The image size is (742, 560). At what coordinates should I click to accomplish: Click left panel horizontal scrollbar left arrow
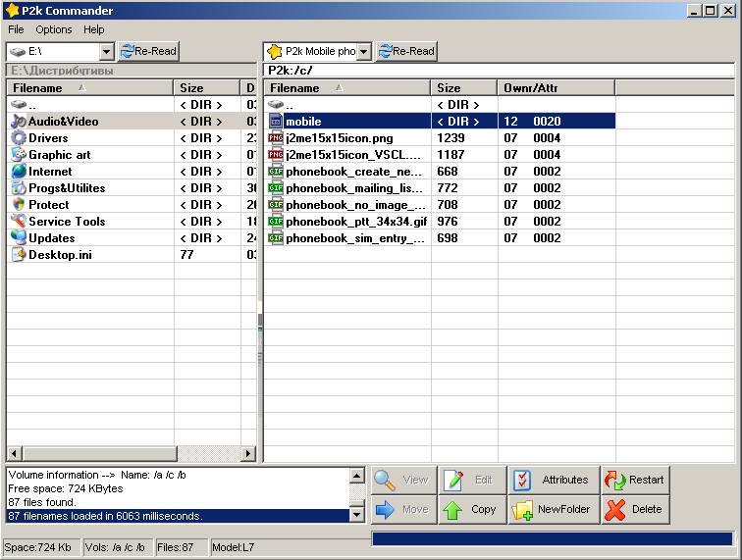14,453
